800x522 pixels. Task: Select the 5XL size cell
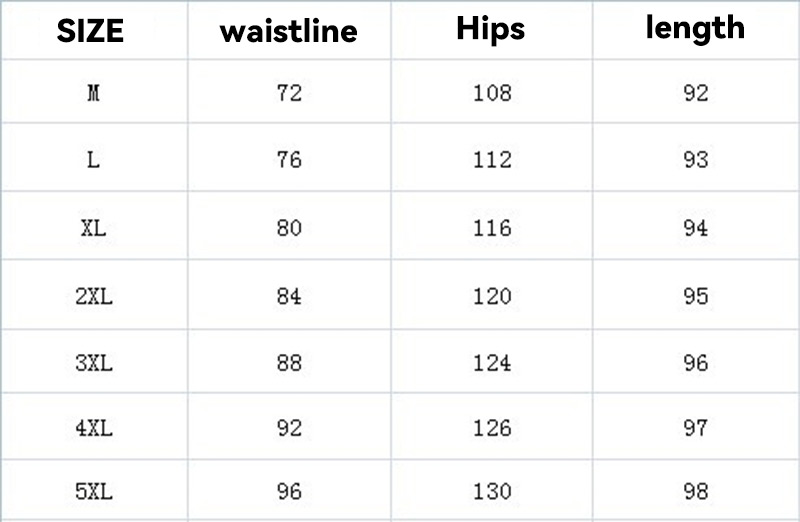tap(93, 492)
